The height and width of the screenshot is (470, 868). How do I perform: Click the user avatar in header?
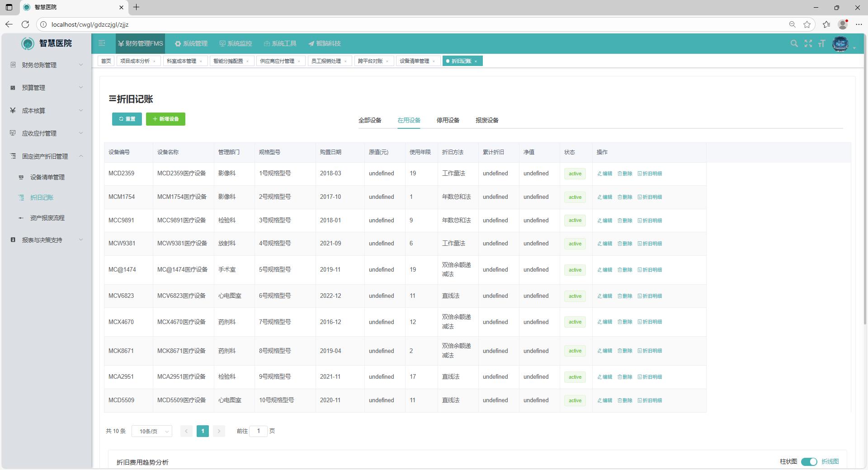(840, 44)
